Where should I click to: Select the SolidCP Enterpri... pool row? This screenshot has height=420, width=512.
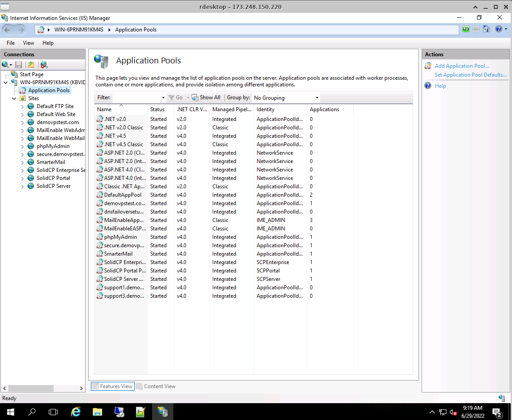point(224,262)
